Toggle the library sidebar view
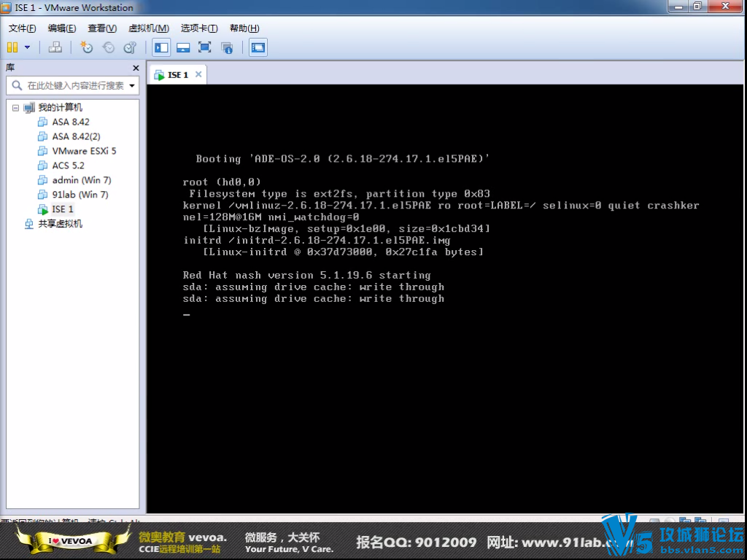 coord(161,47)
